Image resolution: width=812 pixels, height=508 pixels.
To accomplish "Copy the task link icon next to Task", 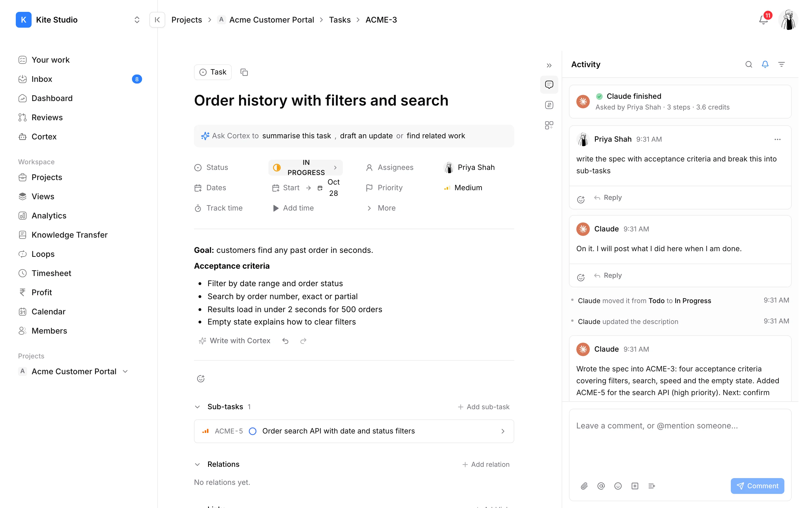I will [x=244, y=72].
